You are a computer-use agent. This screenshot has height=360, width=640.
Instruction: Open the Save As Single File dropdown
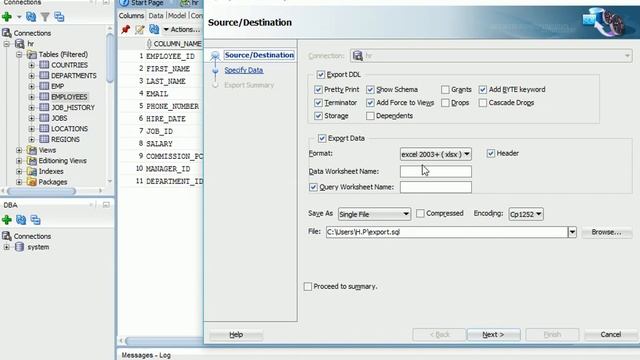[374, 214]
